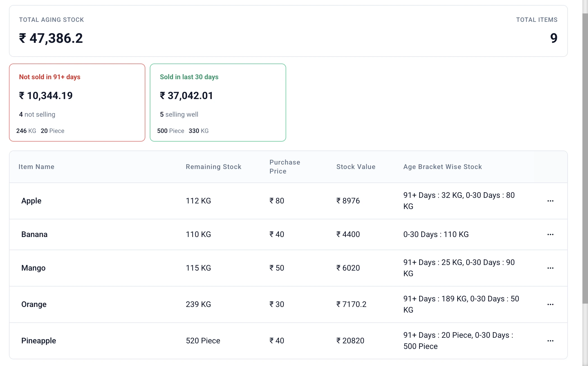The image size is (588, 366).
Task: Click Apple's stock value of ₹8976
Action: click(348, 201)
